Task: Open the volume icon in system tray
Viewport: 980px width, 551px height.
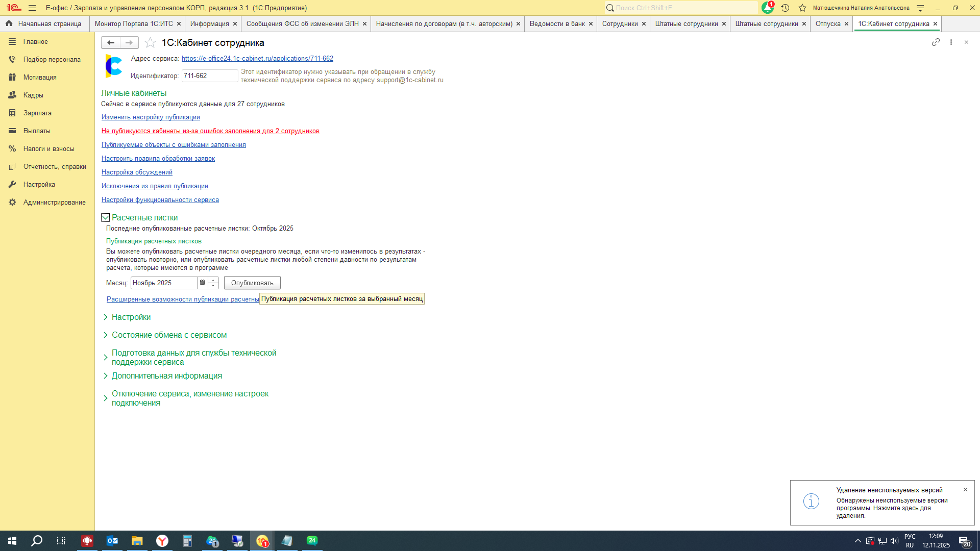Action: point(894,541)
